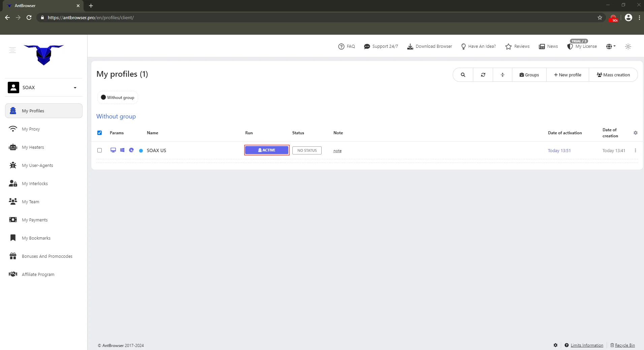Check the SOAX US profile checkbox
Image resolution: width=644 pixels, height=350 pixels.
pos(99,150)
